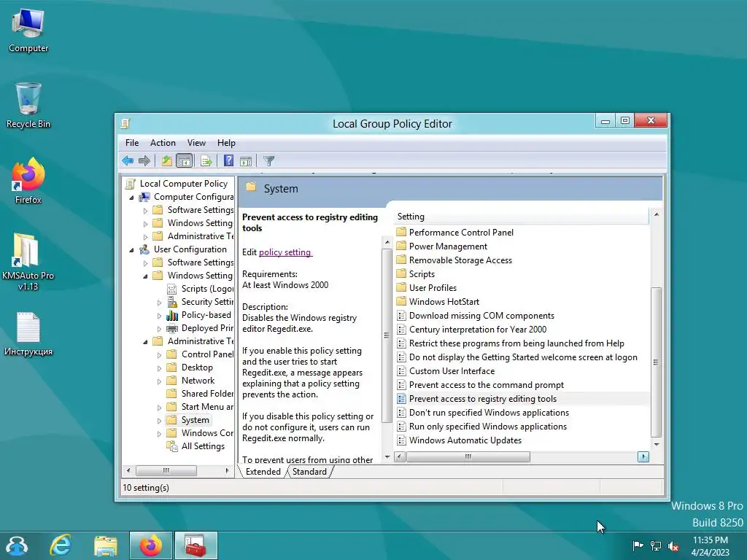Viewport: 747px width, 560px height.
Task: Expand the Policy-based QoS node
Action: [160, 316]
